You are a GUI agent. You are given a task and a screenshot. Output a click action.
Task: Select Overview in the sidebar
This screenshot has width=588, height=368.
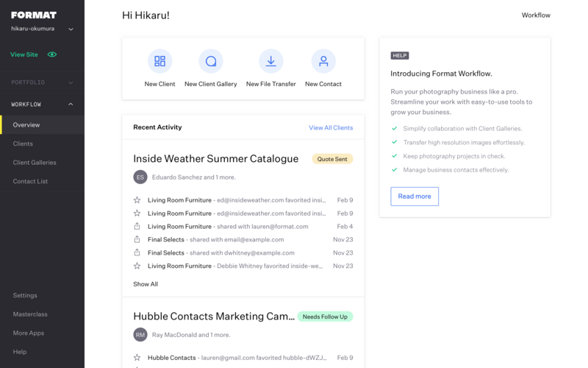pyautogui.click(x=42, y=125)
